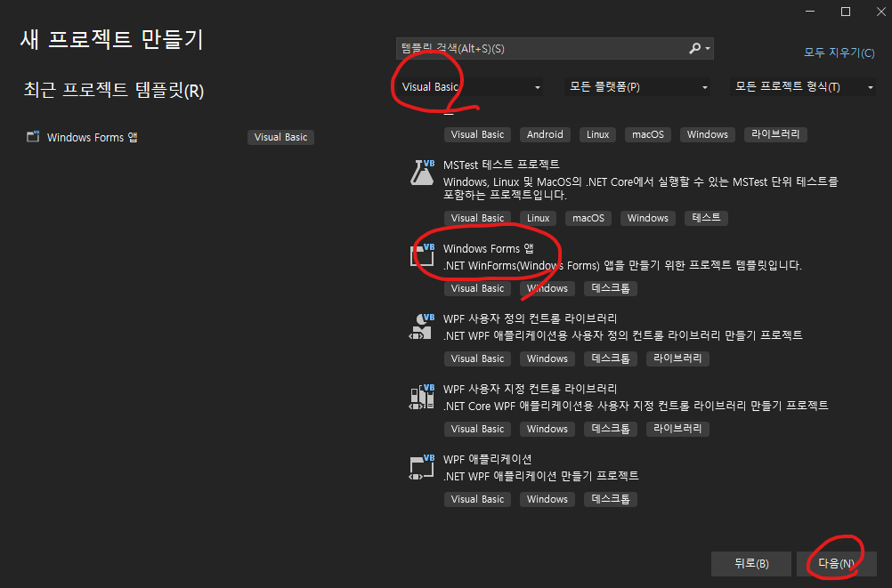Open the Visual Basic language filter dropdown

tap(469, 87)
